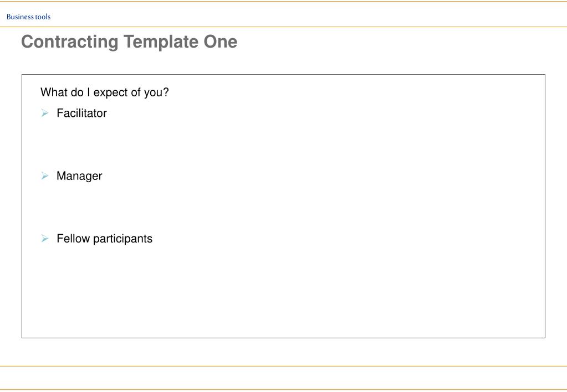The height and width of the screenshot is (392, 567).
Task: Select the Manager bullet text
Action: click(x=79, y=176)
